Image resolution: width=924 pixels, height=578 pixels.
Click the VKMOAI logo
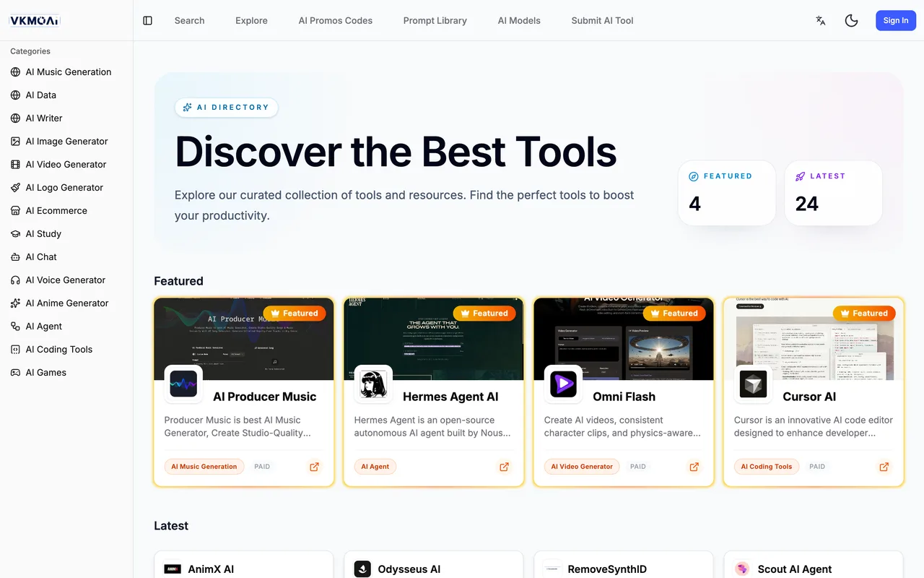coord(34,21)
